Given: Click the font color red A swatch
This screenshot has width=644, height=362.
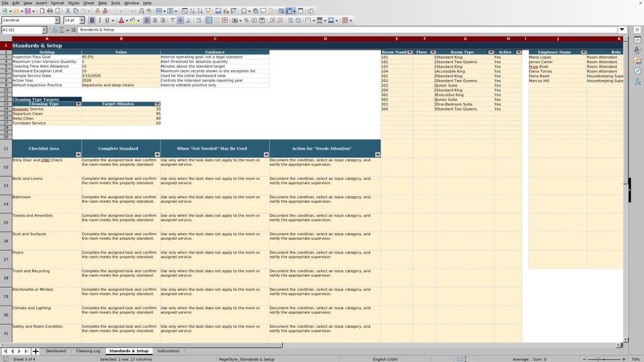Looking at the screenshot, I should 120,20.
